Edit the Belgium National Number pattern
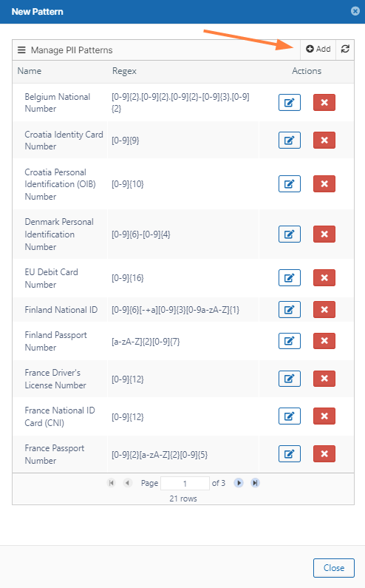Image resolution: width=365 pixels, height=588 pixels. pyautogui.click(x=290, y=102)
